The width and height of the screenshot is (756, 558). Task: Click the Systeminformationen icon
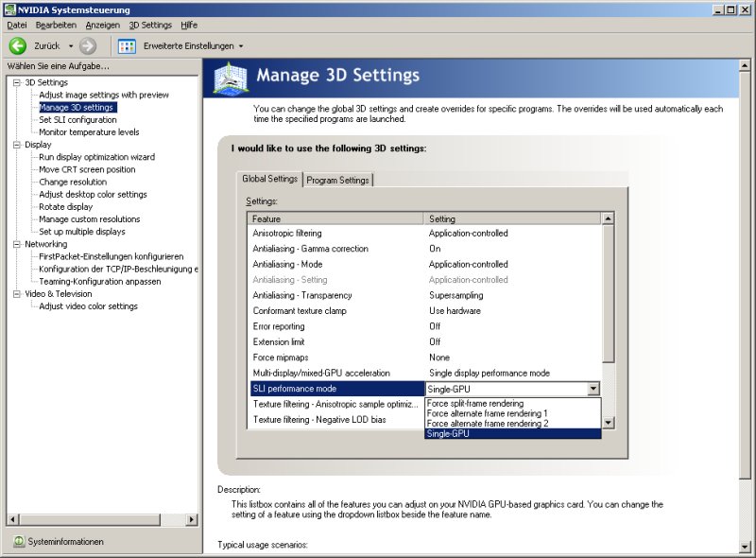(18, 542)
